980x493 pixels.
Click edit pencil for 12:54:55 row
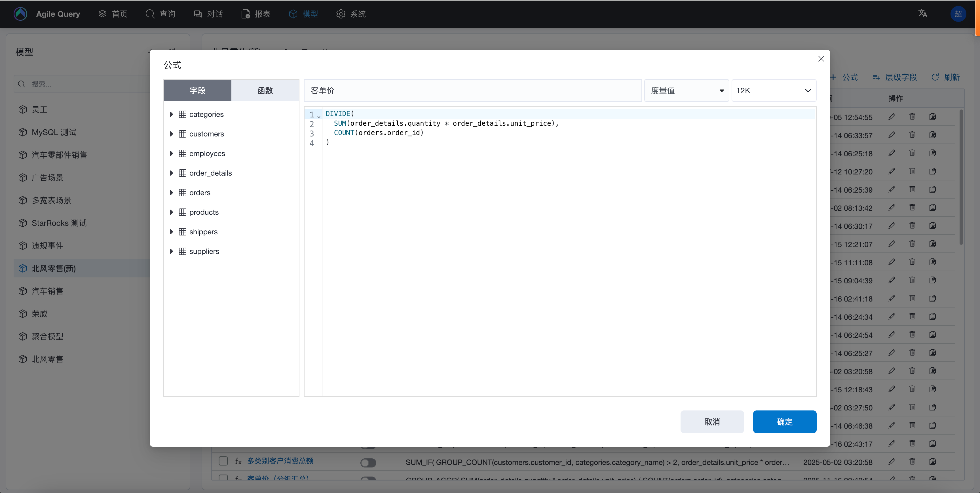click(x=892, y=117)
